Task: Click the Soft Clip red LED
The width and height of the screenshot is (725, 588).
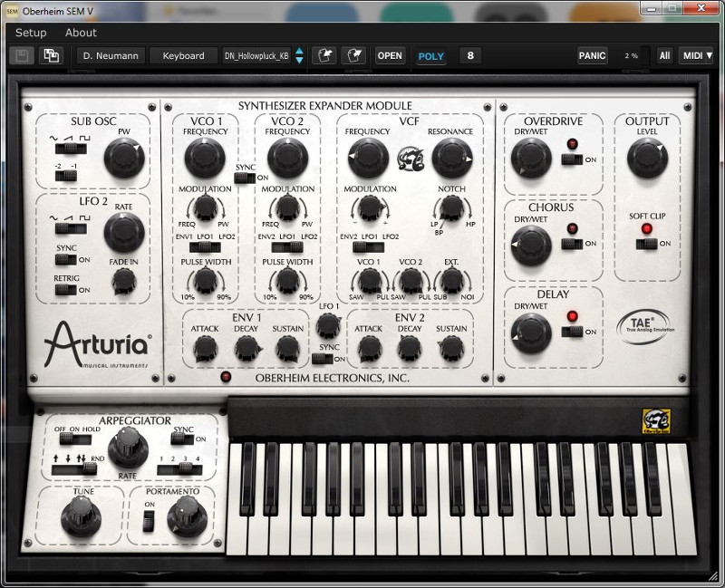Action: tap(646, 228)
